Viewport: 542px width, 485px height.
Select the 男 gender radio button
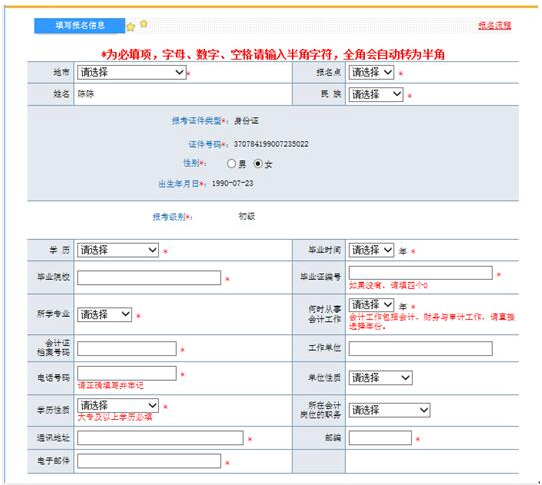[x=231, y=164]
